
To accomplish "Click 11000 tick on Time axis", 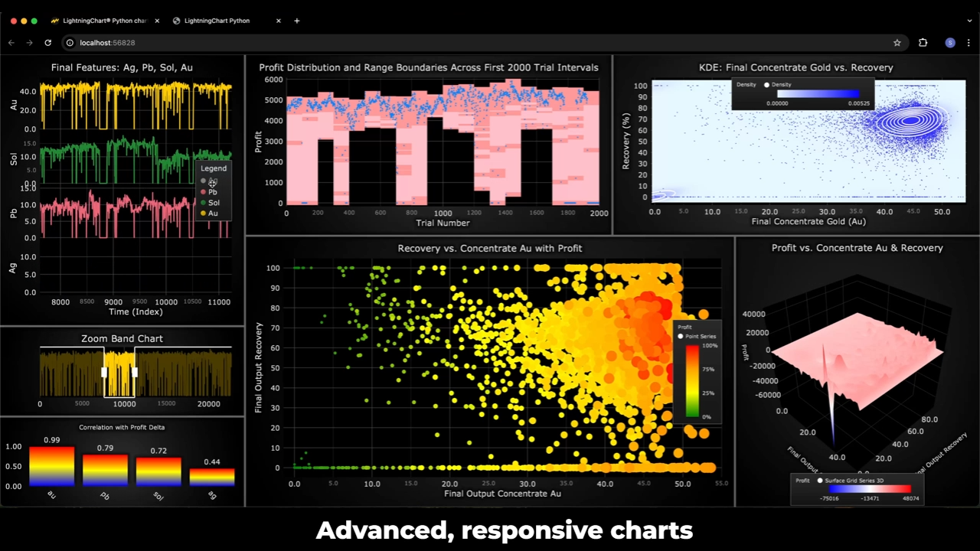I will coord(219,302).
